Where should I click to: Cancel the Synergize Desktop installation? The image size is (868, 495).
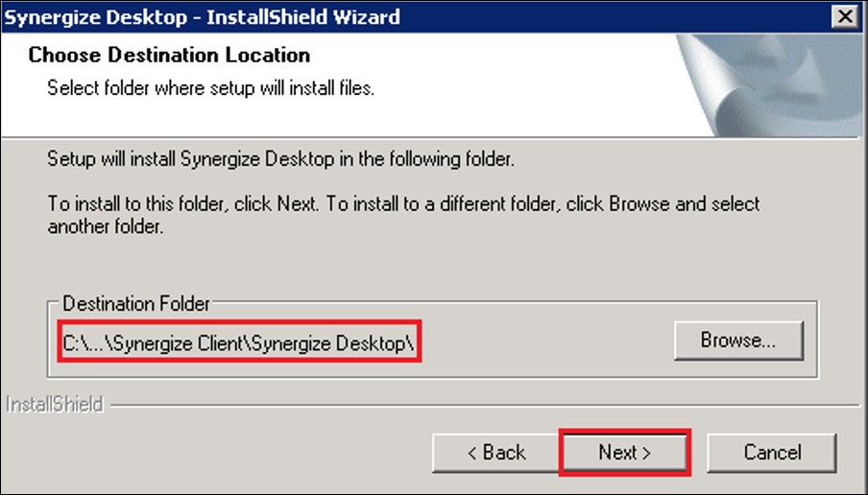(772, 452)
